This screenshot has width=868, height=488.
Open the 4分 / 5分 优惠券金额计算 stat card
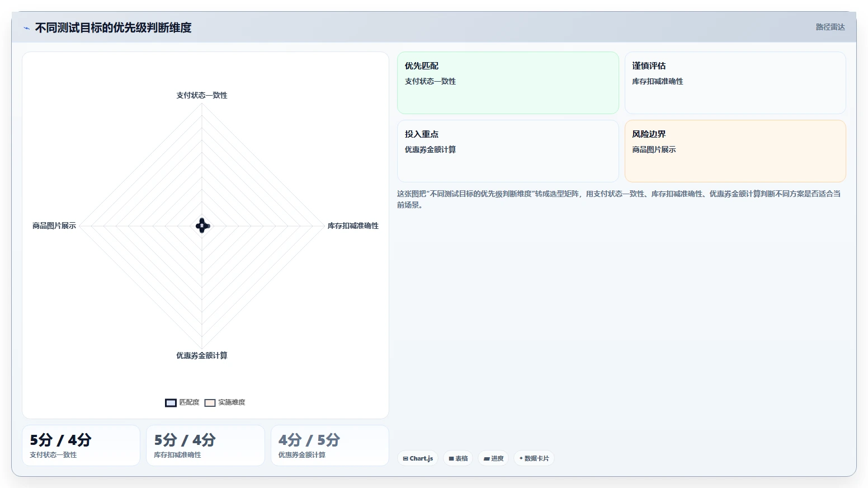pyautogui.click(x=330, y=445)
